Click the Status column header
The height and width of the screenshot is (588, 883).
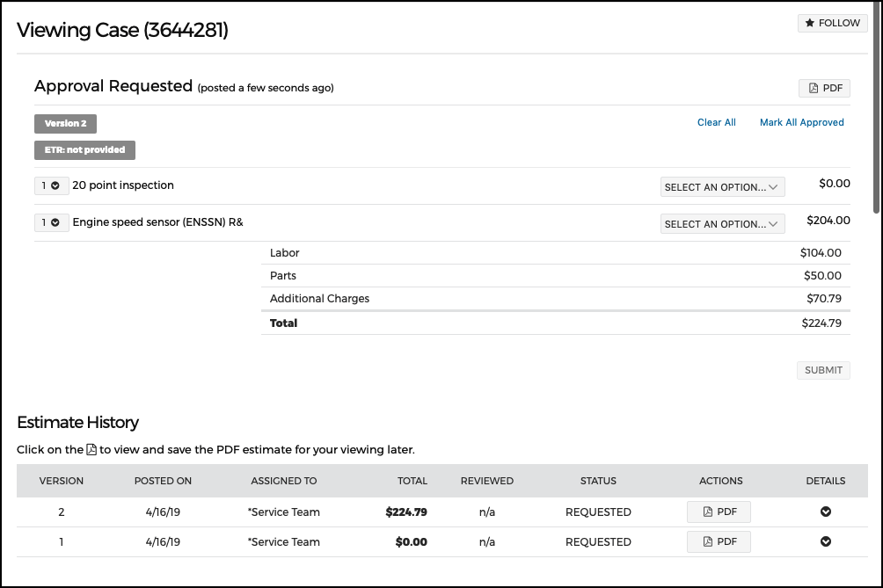coord(598,481)
